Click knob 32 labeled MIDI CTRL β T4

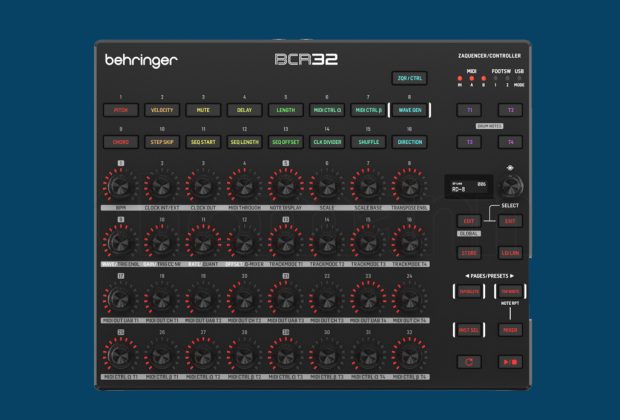(409, 356)
